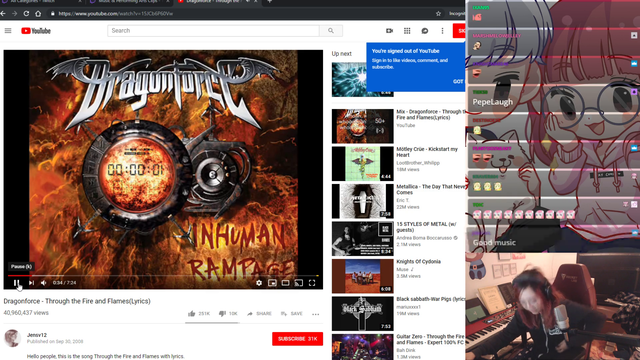This screenshot has height=360, width=640.
Task: Open more actions ellipsis under the video
Action: click(x=316, y=314)
